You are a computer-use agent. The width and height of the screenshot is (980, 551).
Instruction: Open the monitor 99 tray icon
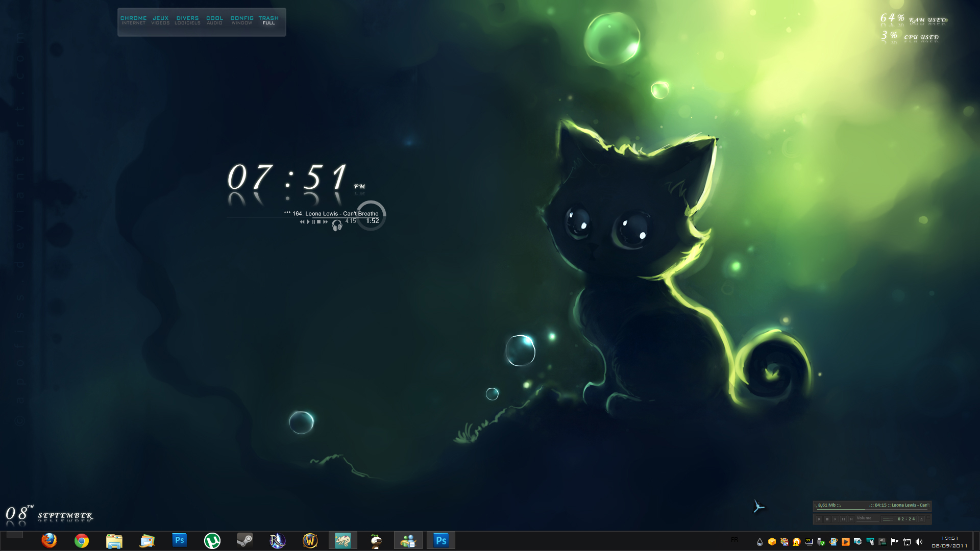pyautogui.click(x=809, y=542)
